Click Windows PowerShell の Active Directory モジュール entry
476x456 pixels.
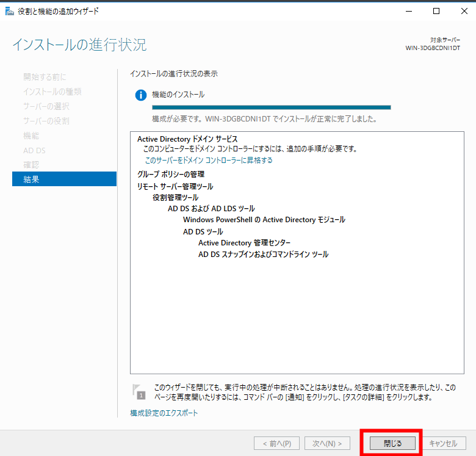tap(264, 220)
